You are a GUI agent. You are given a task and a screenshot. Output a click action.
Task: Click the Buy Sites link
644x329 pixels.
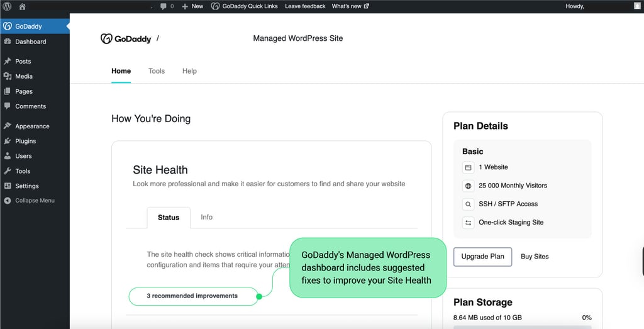[x=535, y=257]
